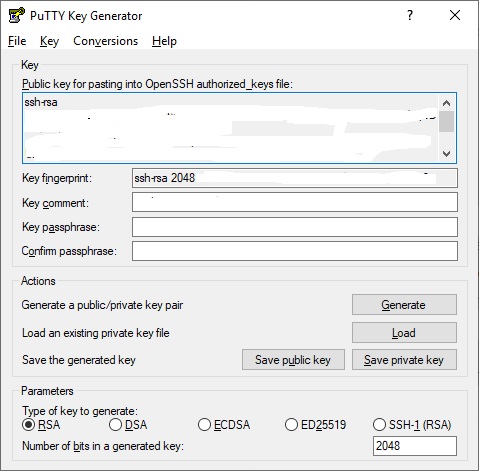Click the public key box scroll up arrow
Image resolution: width=479 pixels, height=471 pixels.
pos(446,103)
